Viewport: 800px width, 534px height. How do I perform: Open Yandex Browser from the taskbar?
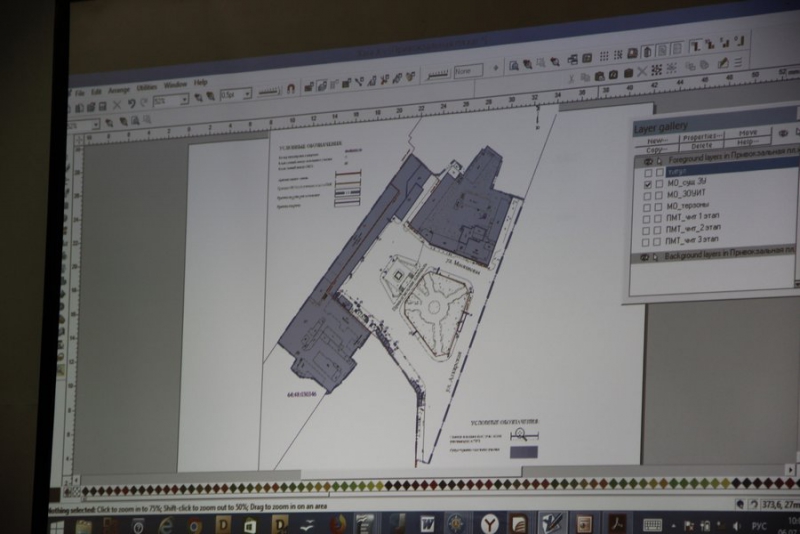coord(490,523)
